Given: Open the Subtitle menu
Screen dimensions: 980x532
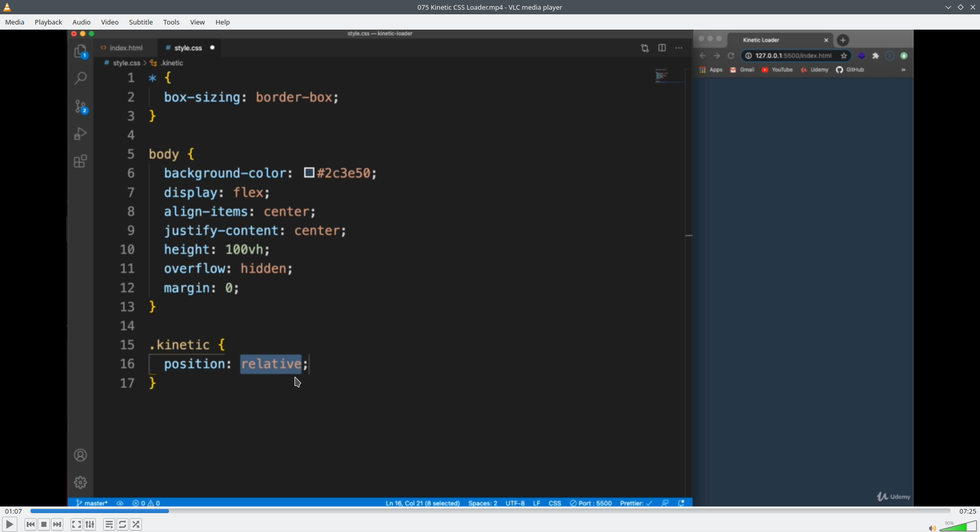Looking at the screenshot, I should pos(141,22).
